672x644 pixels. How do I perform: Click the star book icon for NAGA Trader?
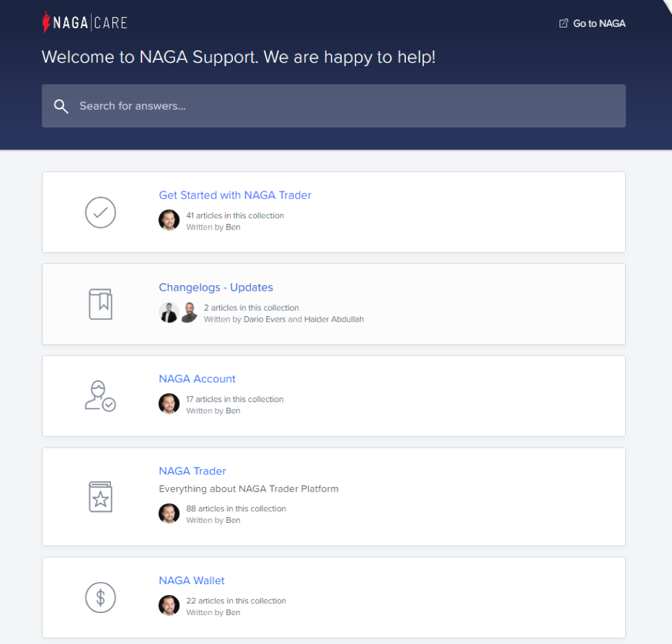tap(101, 497)
